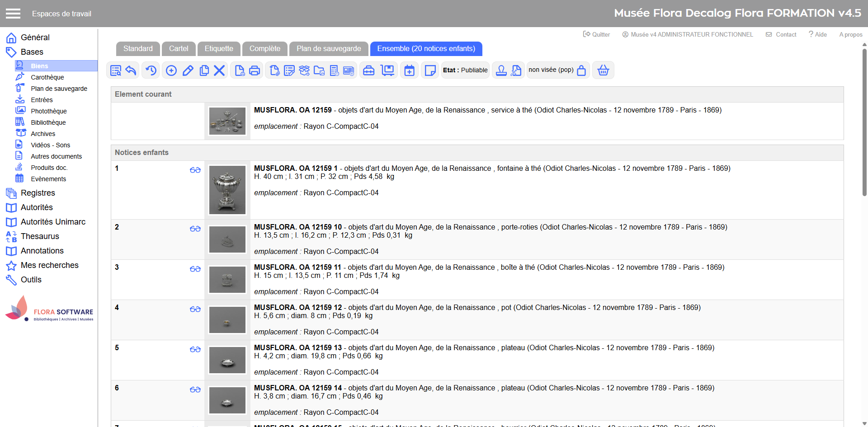The height and width of the screenshot is (427, 868).
Task: Click the pencil edit icon
Action: [x=188, y=70]
